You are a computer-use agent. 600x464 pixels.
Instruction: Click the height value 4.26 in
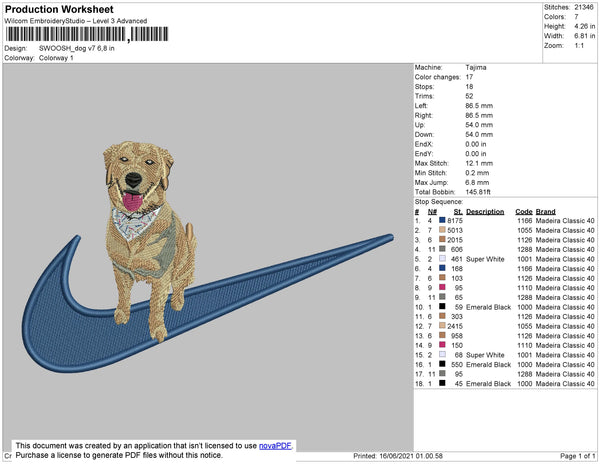click(x=584, y=26)
